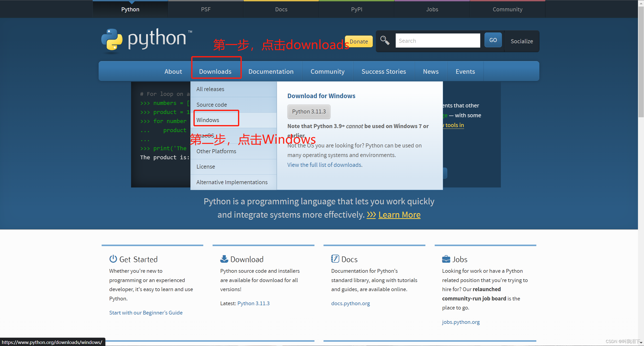This screenshot has width=644, height=346.
Task: Follow the Learn More link
Action: (x=399, y=215)
